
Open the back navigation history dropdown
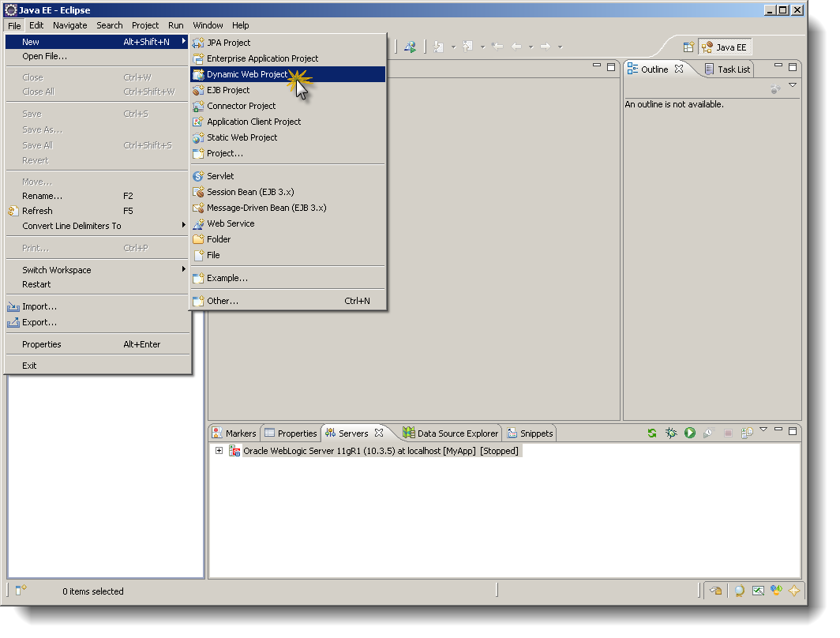(x=531, y=46)
